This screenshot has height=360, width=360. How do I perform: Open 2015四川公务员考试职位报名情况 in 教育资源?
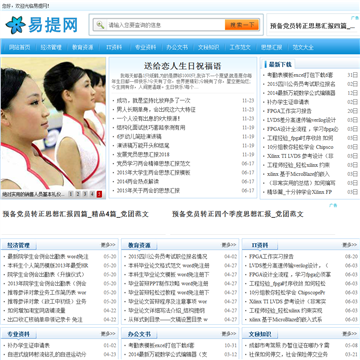[x=168, y=257]
